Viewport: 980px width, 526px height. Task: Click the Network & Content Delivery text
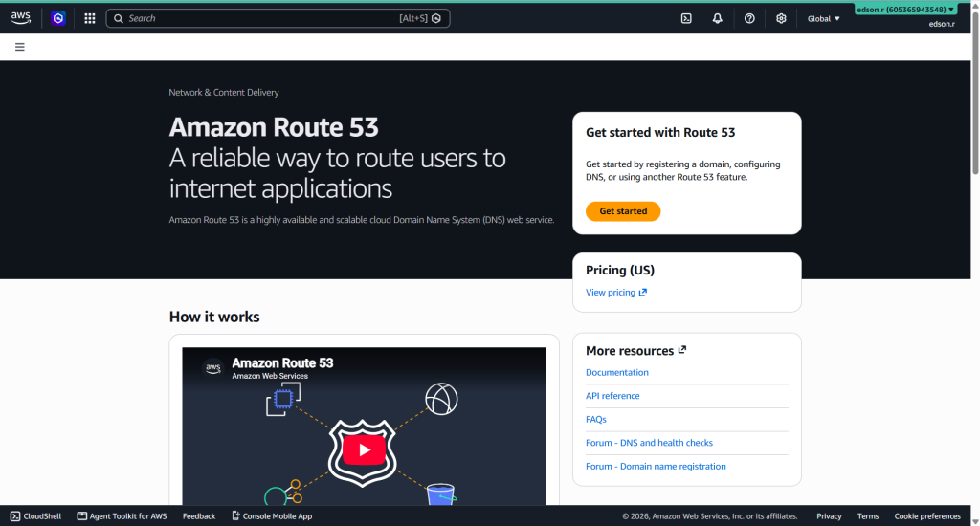(x=224, y=93)
